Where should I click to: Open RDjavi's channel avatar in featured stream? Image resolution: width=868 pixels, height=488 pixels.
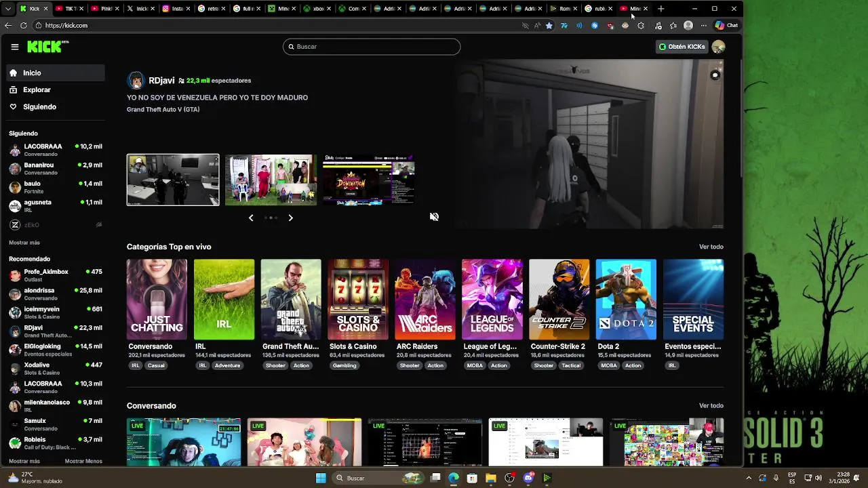click(x=136, y=81)
